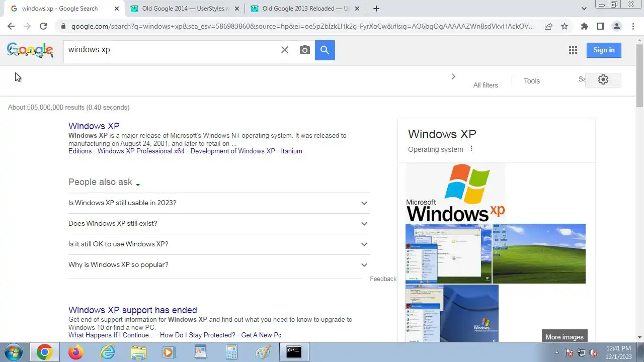Reload the current page

coord(43,26)
